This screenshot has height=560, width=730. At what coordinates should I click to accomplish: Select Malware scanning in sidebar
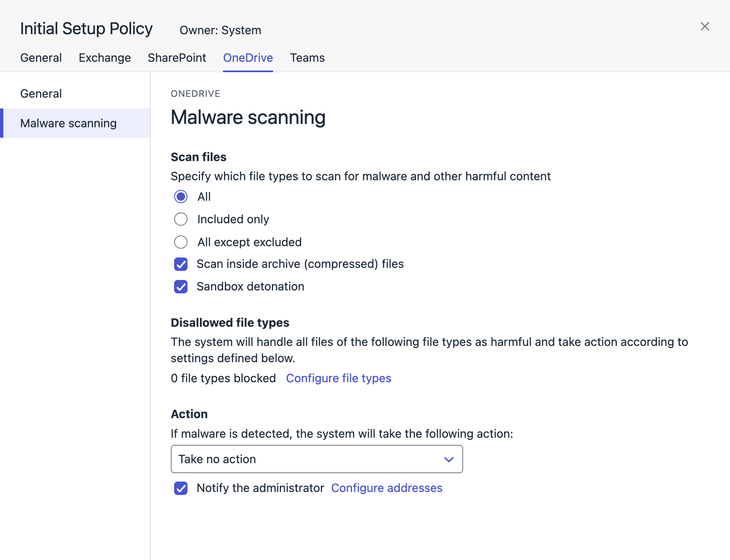[x=68, y=123]
